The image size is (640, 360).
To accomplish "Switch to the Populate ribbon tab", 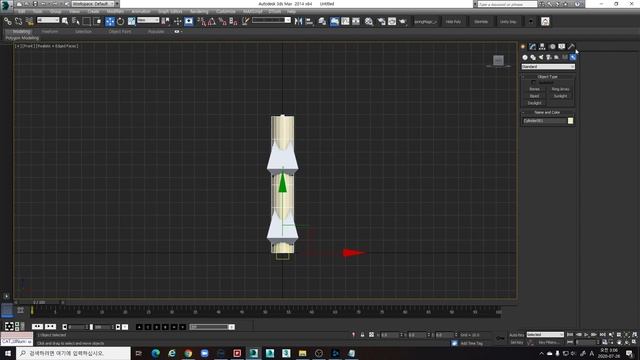I will coord(156,31).
